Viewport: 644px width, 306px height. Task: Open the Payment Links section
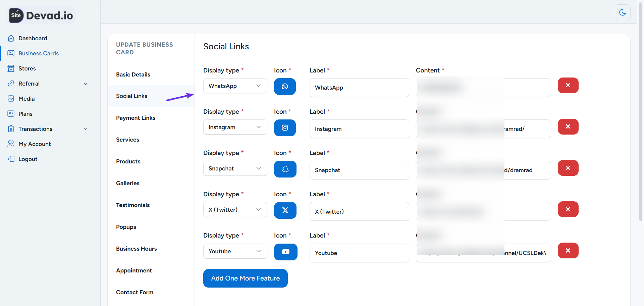tap(136, 118)
